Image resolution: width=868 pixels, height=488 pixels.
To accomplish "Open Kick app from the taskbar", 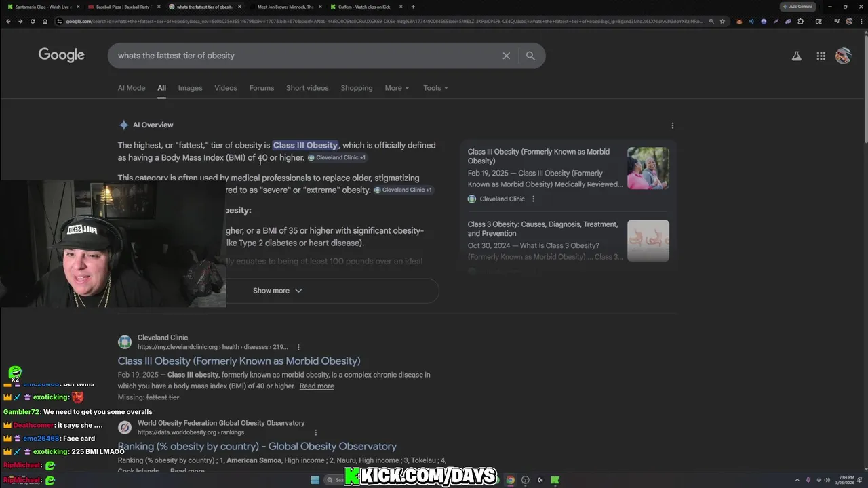I will tap(555, 480).
